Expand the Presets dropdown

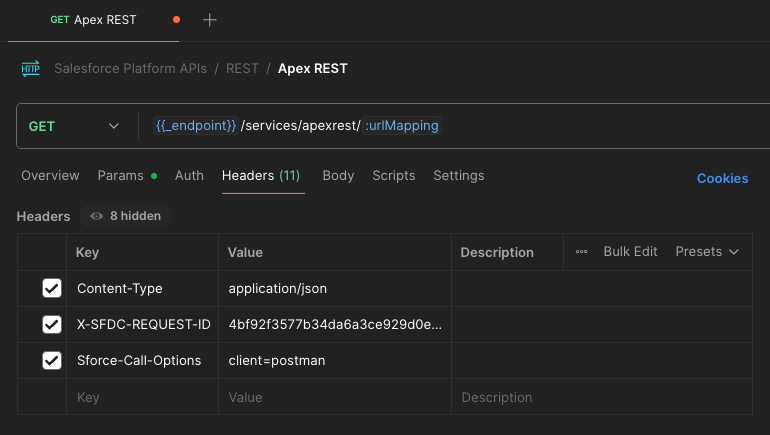pos(707,252)
